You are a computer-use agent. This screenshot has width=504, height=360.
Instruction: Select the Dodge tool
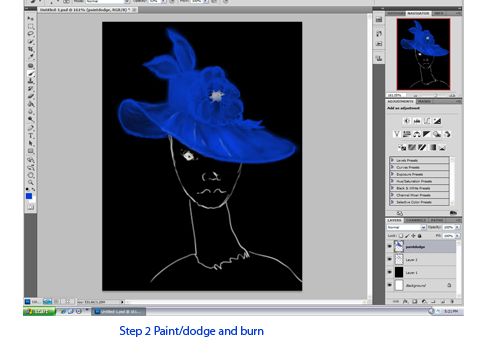tap(30, 119)
